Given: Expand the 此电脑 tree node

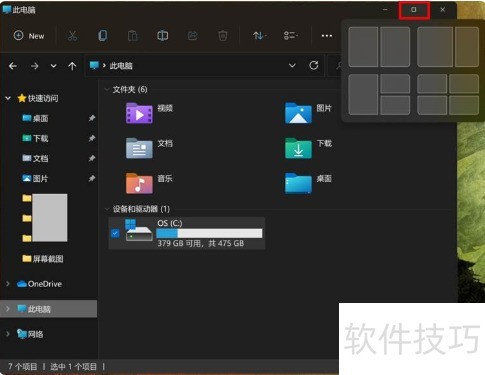Looking at the screenshot, I should (x=8, y=309).
